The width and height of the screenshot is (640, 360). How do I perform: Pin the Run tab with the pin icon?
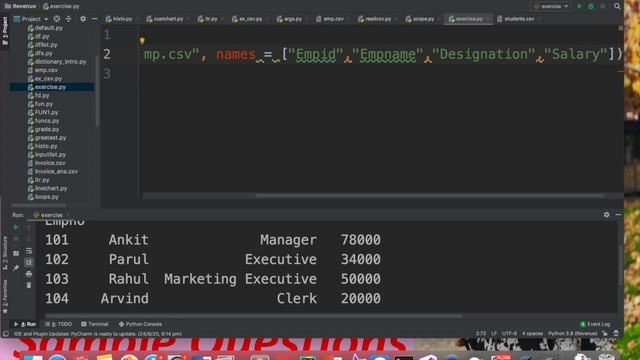click(x=16, y=268)
